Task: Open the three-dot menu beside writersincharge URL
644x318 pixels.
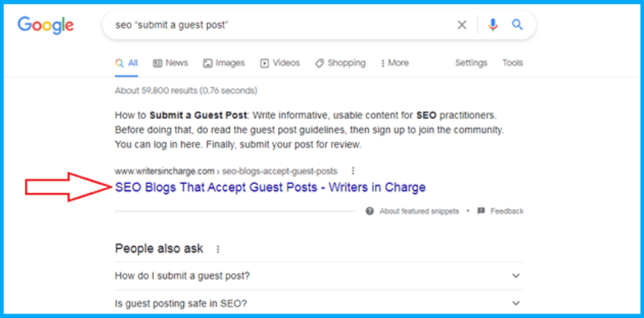Action: pyautogui.click(x=353, y=171)
